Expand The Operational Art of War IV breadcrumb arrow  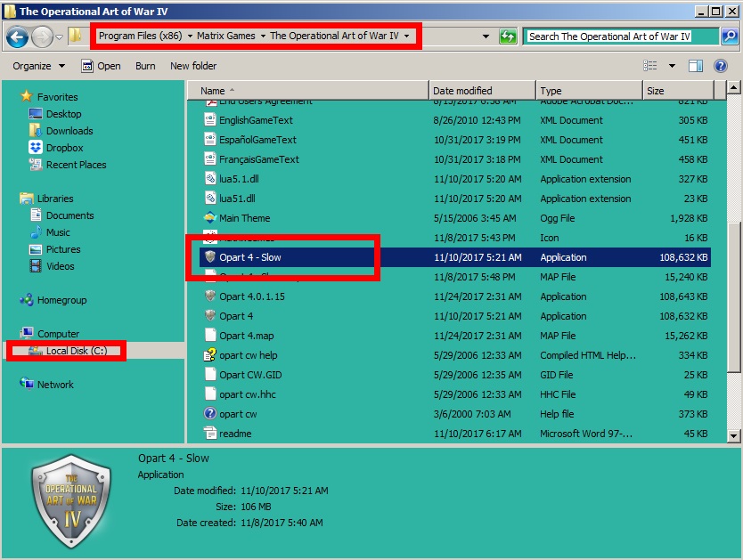coord(406,36)
